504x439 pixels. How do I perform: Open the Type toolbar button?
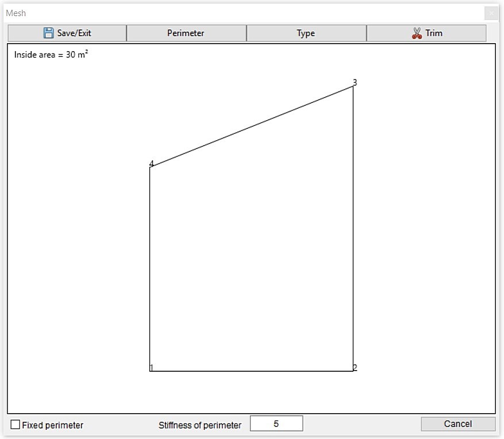coord(306,33)
